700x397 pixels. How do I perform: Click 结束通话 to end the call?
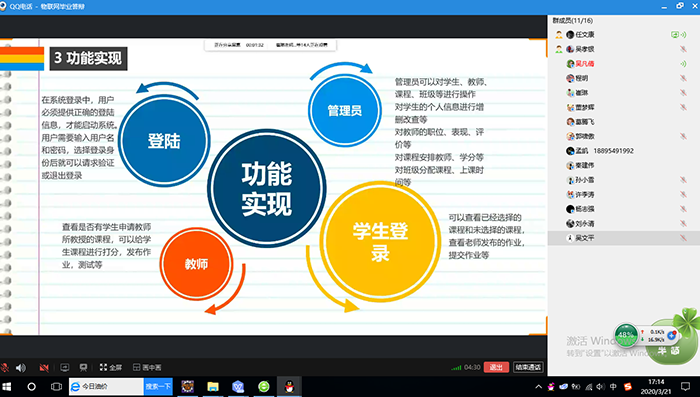coord(528,367)
